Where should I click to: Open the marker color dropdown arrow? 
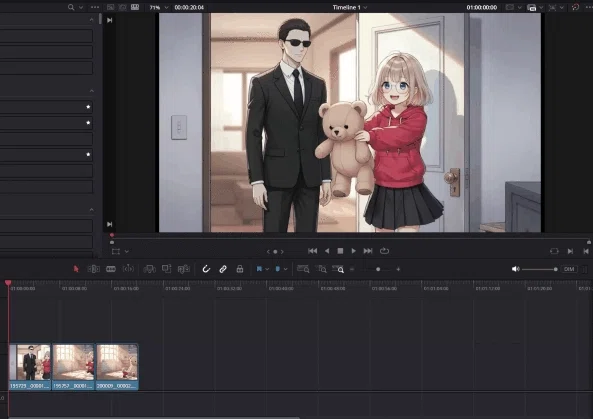point(286,269)
